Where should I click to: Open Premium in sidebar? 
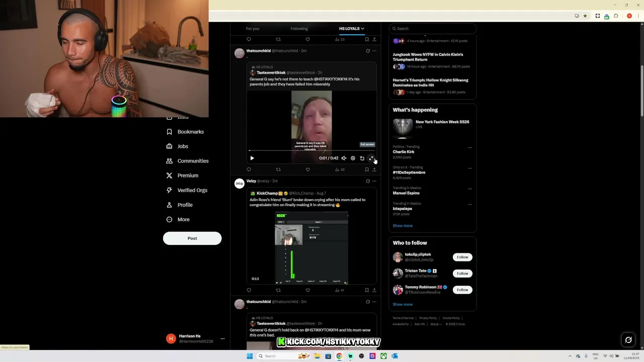pos(182,175)
